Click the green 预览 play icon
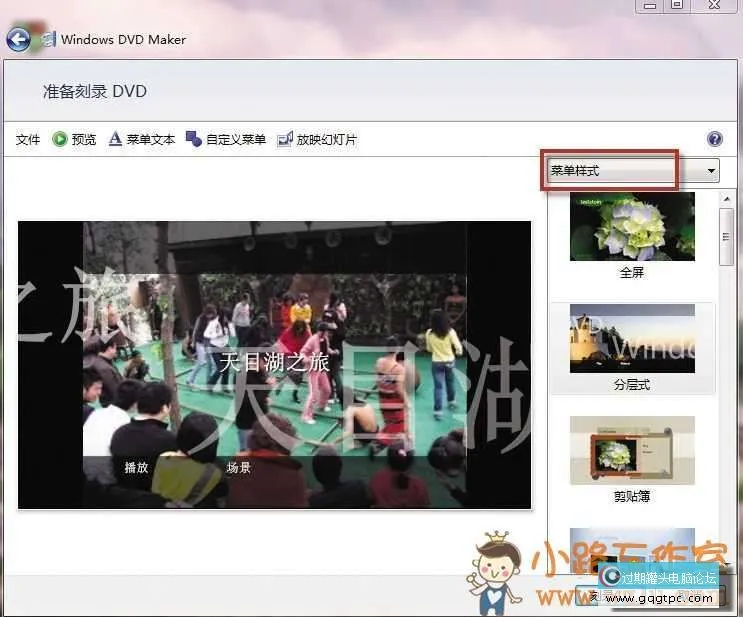The width and height of the screenshot is (743, 617). coord(60,139)
